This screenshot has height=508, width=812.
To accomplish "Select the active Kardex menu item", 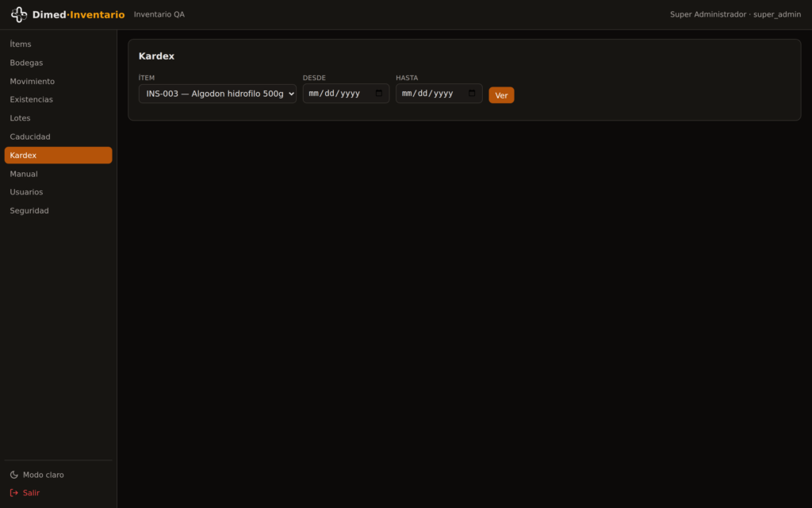I will click(x=58, y=155).
